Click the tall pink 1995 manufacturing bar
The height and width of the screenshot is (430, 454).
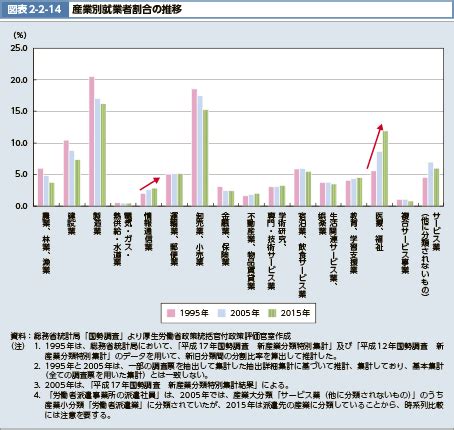[x=92, y=141]
